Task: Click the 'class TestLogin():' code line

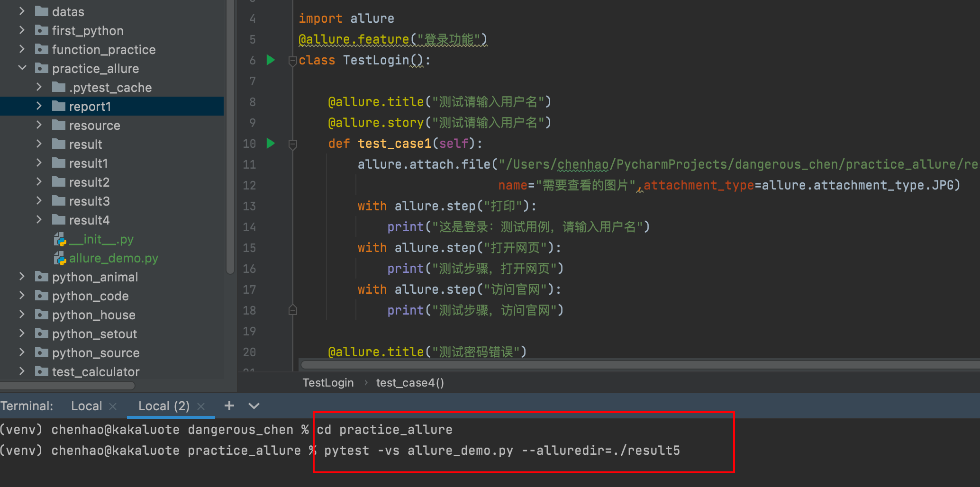Action: pyautogui.click(x=364, y=60)
